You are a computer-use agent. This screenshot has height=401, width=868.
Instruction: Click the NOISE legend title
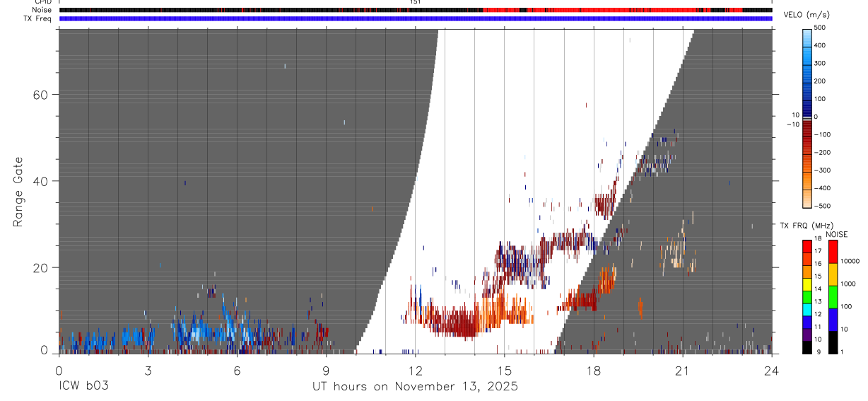click(837, 234)
